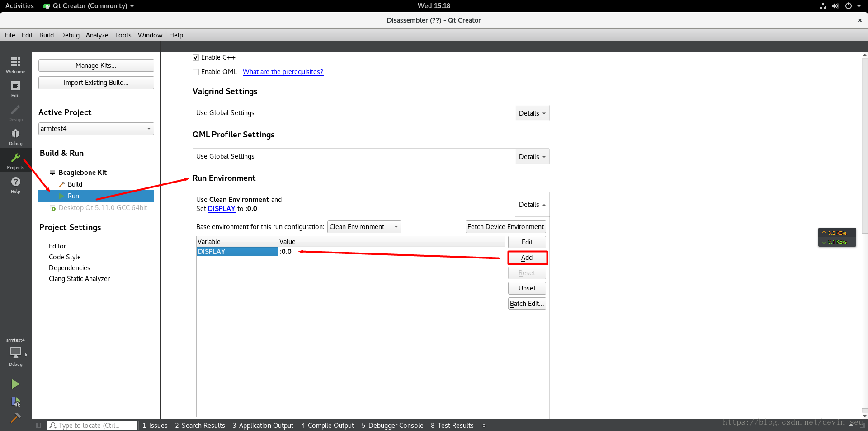Open Editor project settings
Screen dimensions: 868x431
pos(57,246)
